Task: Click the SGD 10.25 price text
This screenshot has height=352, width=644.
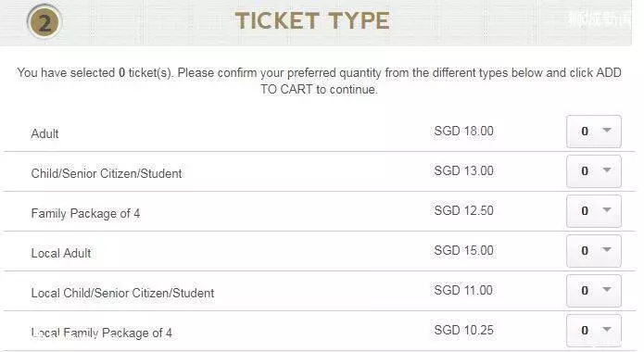Action: (x=463, y=330)
